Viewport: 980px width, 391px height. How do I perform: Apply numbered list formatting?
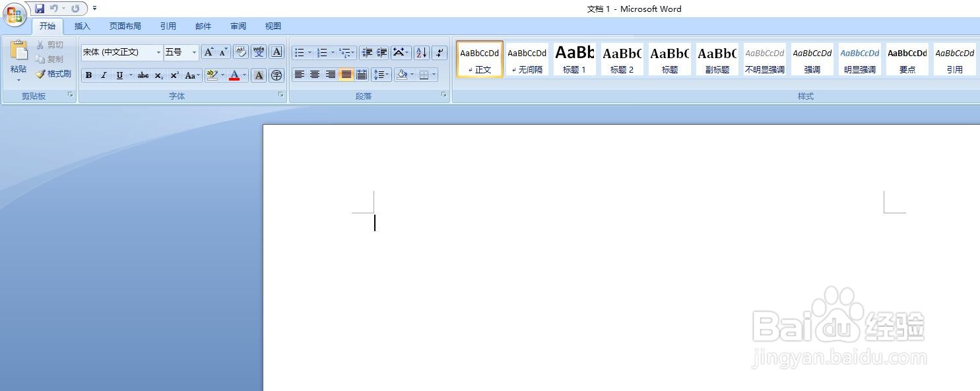pyautogui.click(x=322, y=52)
